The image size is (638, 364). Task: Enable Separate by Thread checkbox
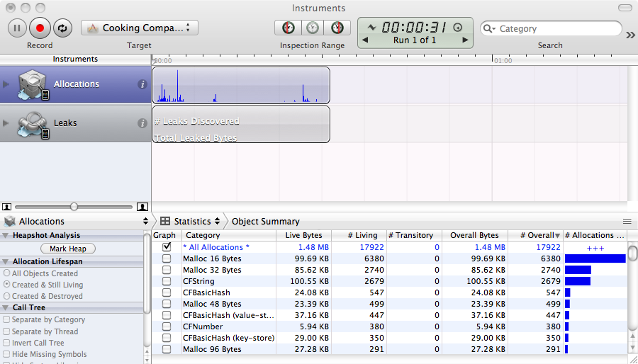coord(6,331)
